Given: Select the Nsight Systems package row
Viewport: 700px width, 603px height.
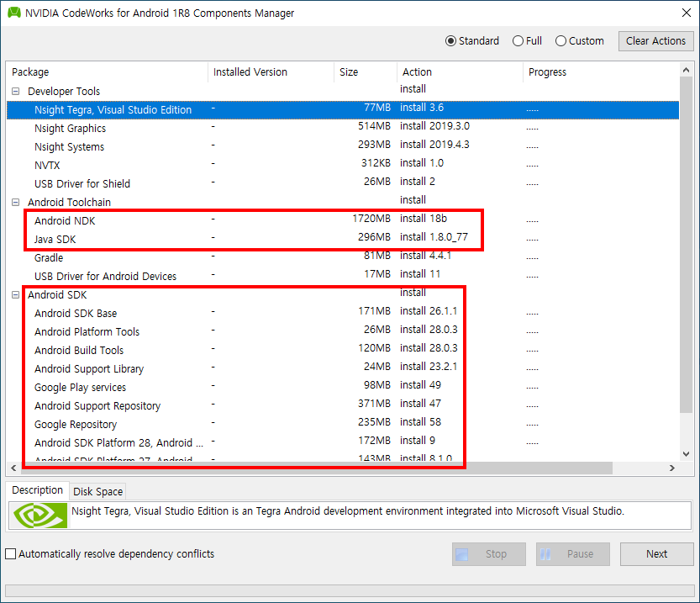Looking at the screenshot, I should click(x=343, y=147).
